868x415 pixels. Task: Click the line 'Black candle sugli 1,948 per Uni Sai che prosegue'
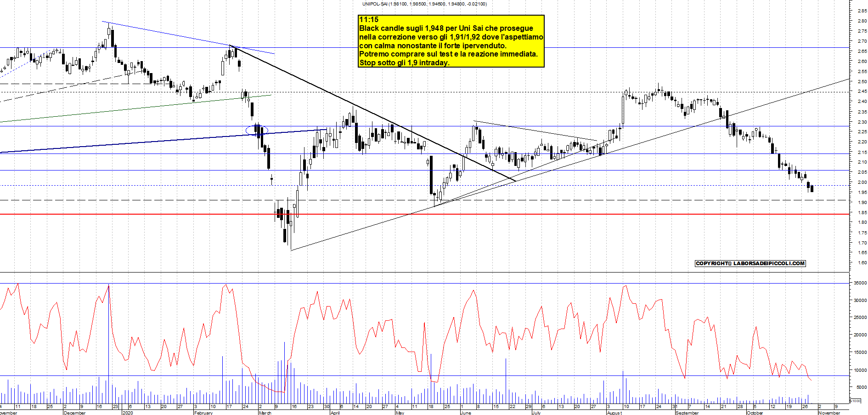coord(446,28)
